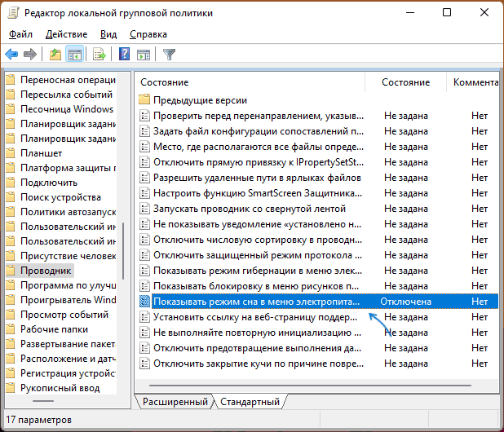The height and width of the screenshot is (432, 504).
Task: Click the Forward arrow toolbar icon
Action: [30, 55]
